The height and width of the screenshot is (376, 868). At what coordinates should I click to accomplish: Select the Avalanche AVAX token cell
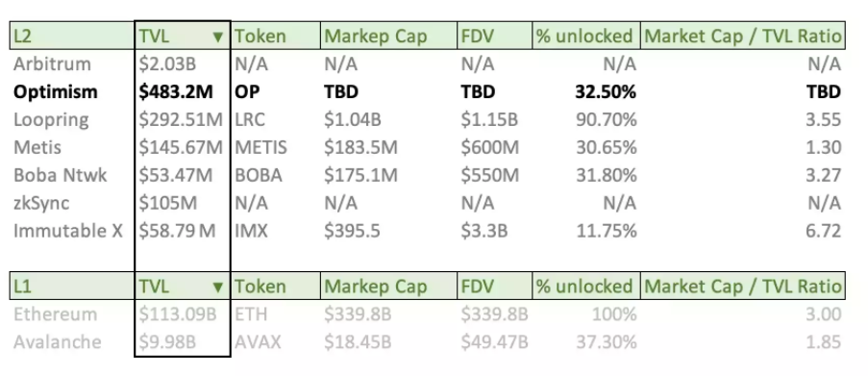[276, 341]
